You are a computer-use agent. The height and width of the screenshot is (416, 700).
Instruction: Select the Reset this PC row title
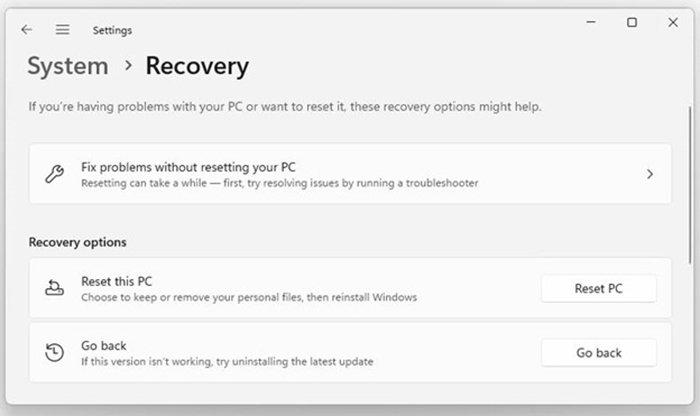pyautogui.click(x=117, y=281)
